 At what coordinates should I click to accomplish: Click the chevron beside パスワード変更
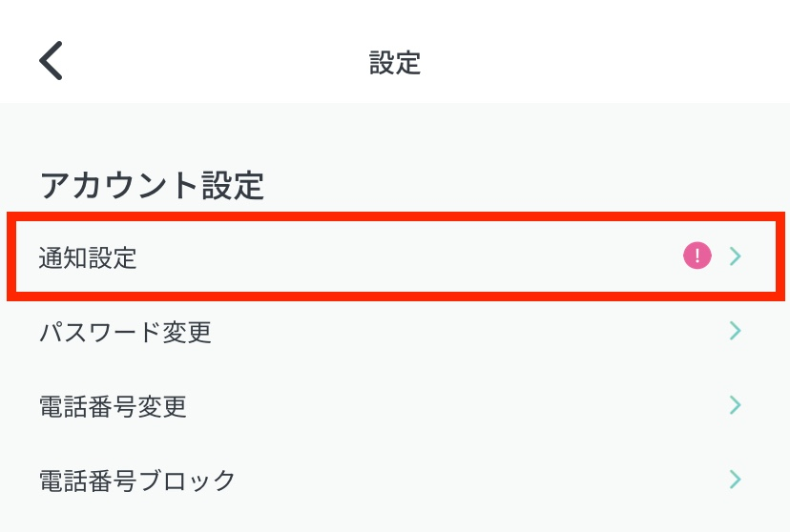[735, 331]
